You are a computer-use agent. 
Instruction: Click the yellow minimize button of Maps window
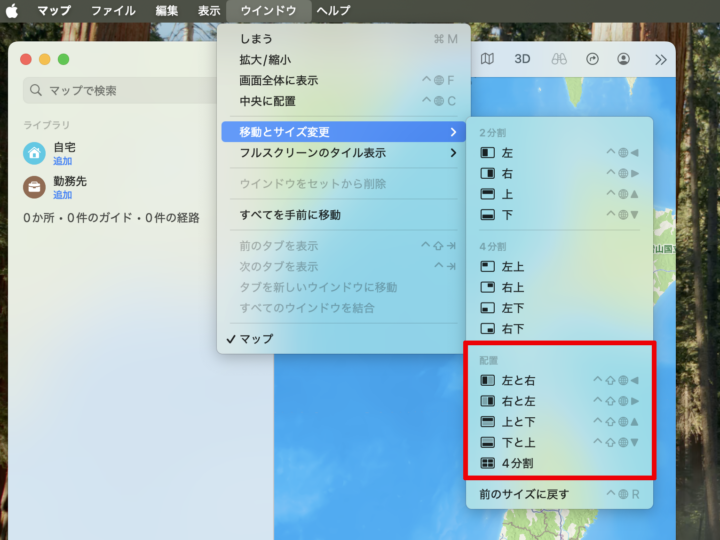point(45,59)
